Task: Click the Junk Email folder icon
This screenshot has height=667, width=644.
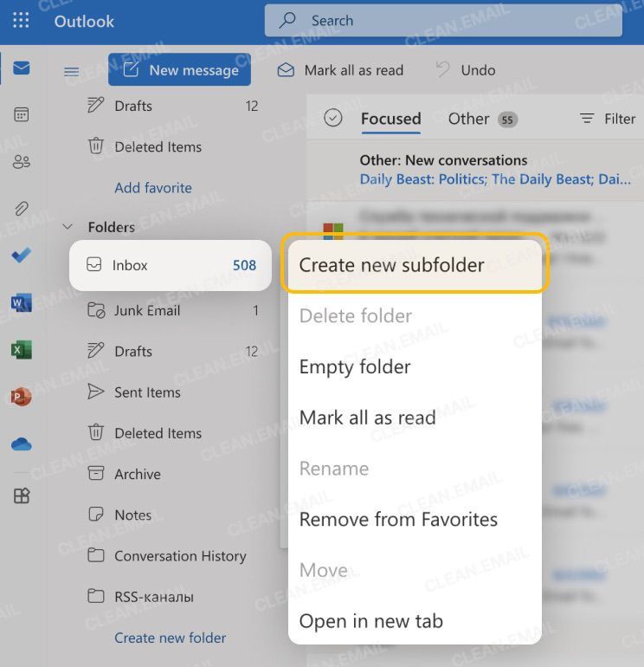Action: point(96,310)
